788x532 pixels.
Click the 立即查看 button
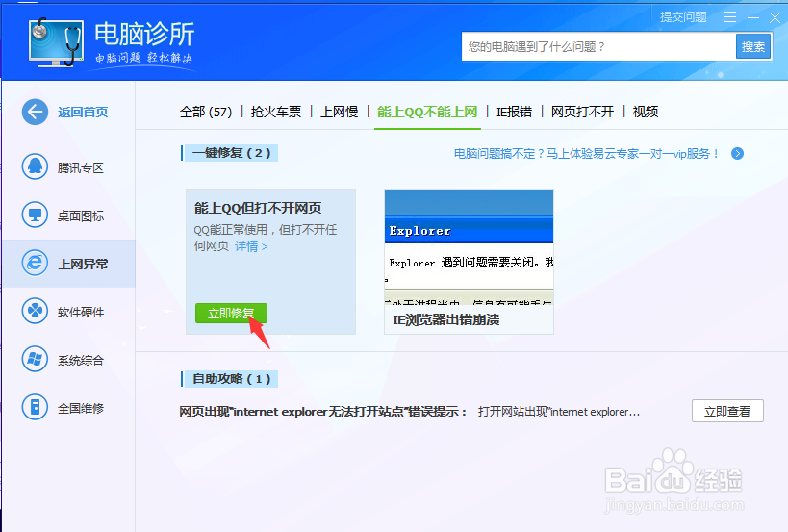(727, 411)
